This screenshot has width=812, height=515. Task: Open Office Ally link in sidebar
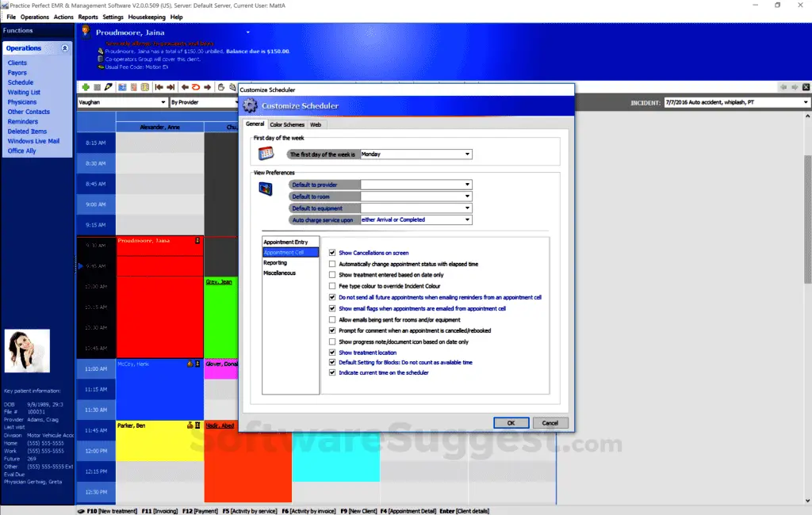21,151
